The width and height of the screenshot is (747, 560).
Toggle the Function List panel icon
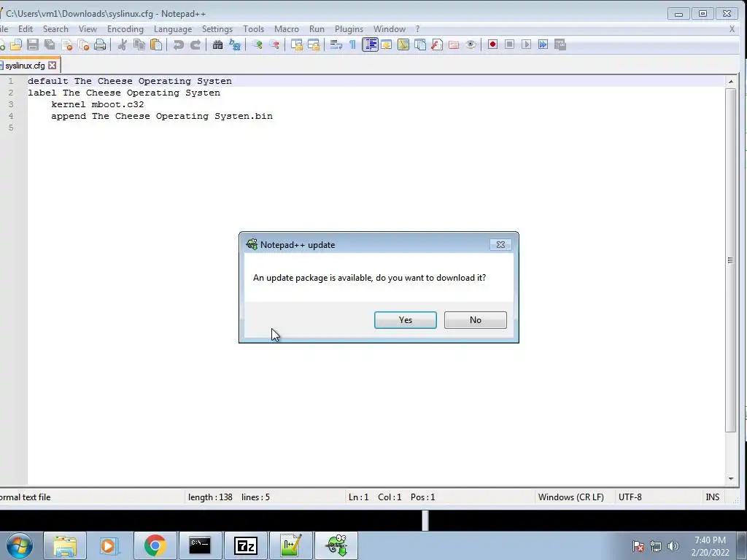pos(437,44)
